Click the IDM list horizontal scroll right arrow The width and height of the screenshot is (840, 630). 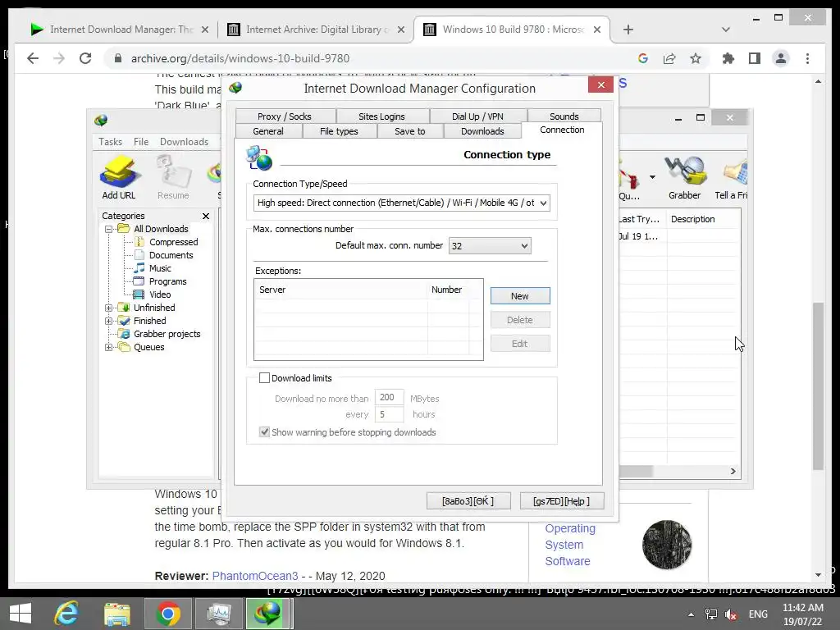tap(733, 472)
